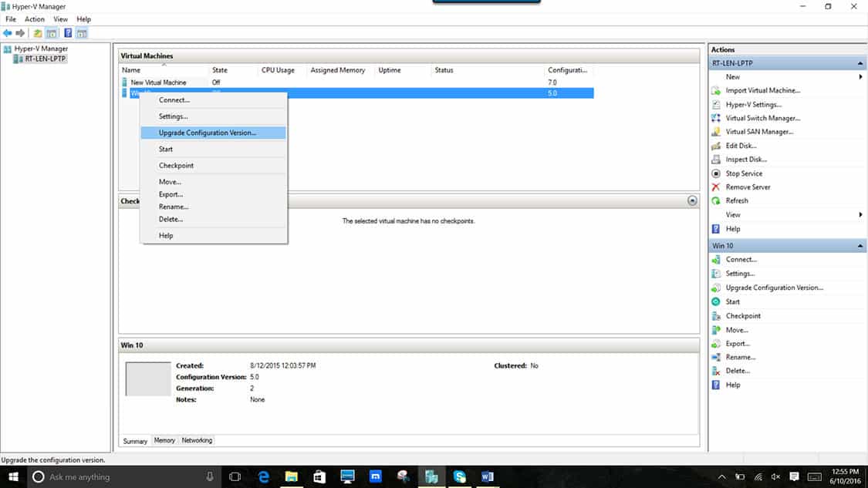This screenshot has width=868, height=488.
Task: Open Hyper-V Settings from the Actions pane
Action: click(x=753, y=104)
